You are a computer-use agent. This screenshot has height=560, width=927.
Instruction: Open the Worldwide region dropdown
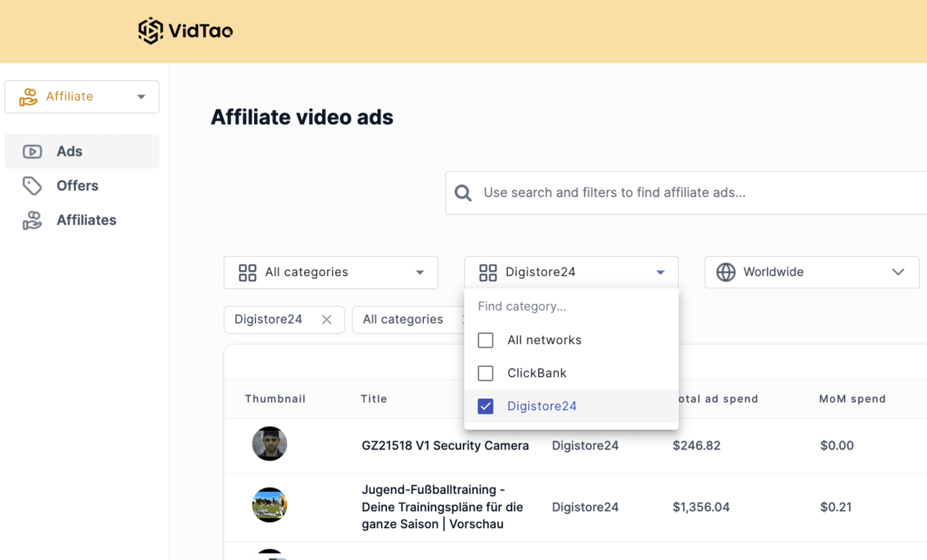tap(812, 272)
